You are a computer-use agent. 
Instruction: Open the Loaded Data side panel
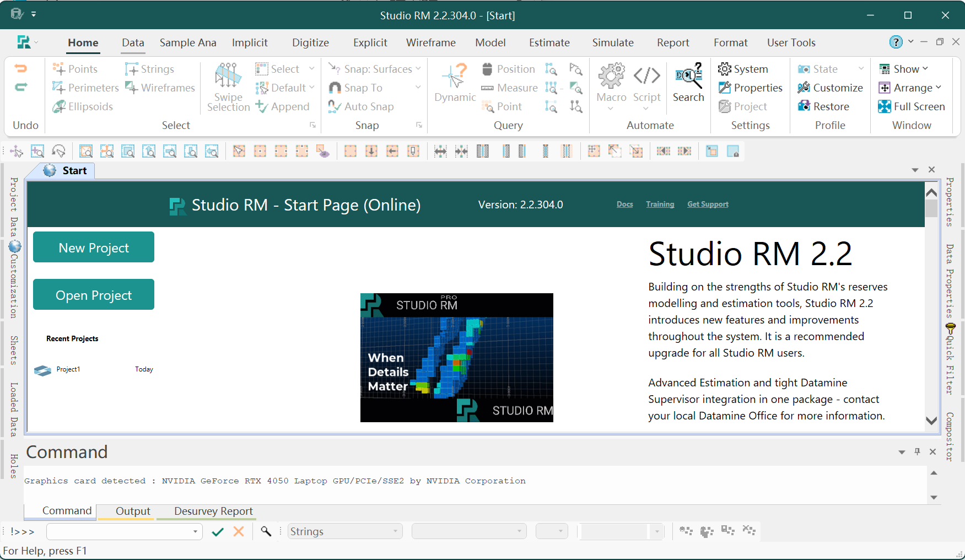[x=14, y=409]
